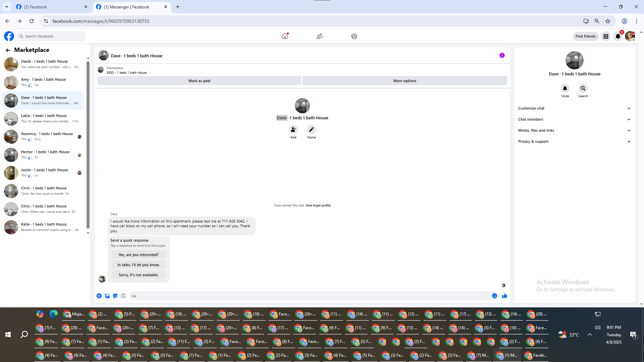Image resolution: width=644 pixels, height=362 pixels.
Task: Expand Privacy & support section
Action: point(574,141)
